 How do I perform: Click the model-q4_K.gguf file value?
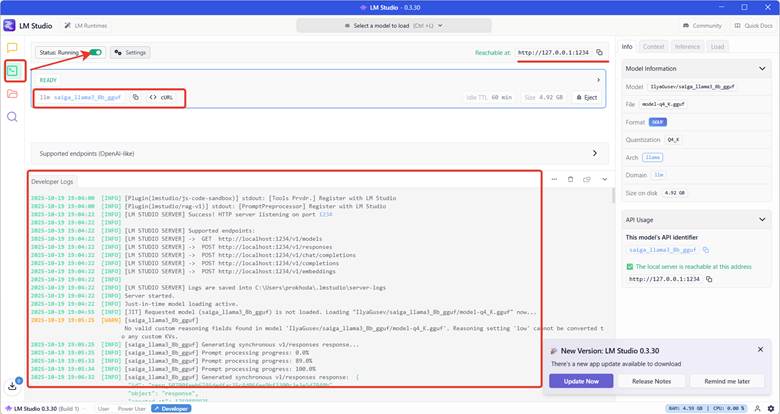pos(663,104)
